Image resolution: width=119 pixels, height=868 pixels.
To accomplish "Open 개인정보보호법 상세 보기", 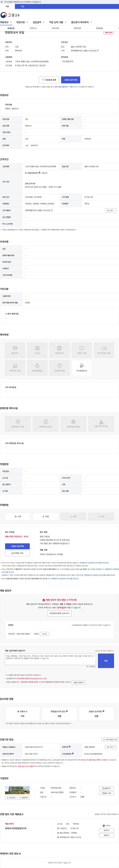I will coord(59,613).
